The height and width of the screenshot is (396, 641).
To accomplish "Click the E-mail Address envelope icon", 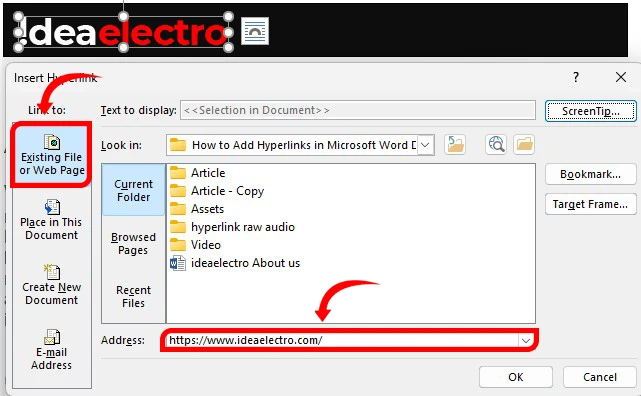I will 52,337.
